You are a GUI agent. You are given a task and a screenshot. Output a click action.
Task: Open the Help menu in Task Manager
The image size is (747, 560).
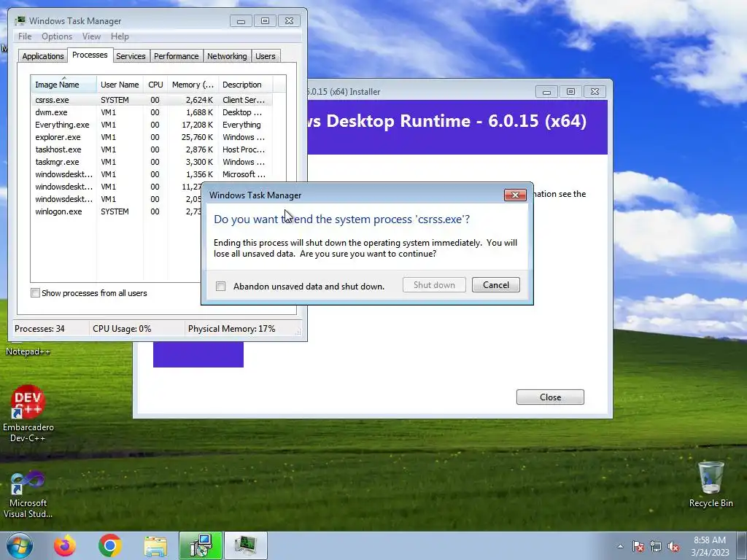click(120, 36)
